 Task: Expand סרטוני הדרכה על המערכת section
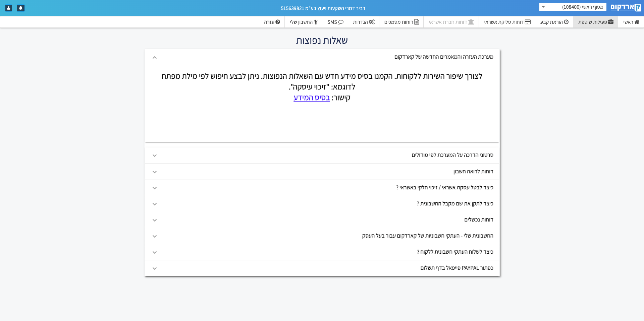pos(322,155)
